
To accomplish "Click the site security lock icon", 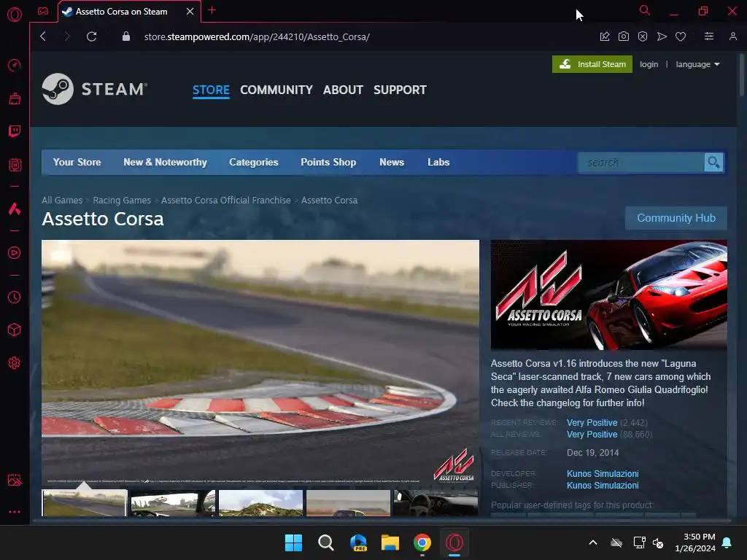I will (x=125, y=36).
